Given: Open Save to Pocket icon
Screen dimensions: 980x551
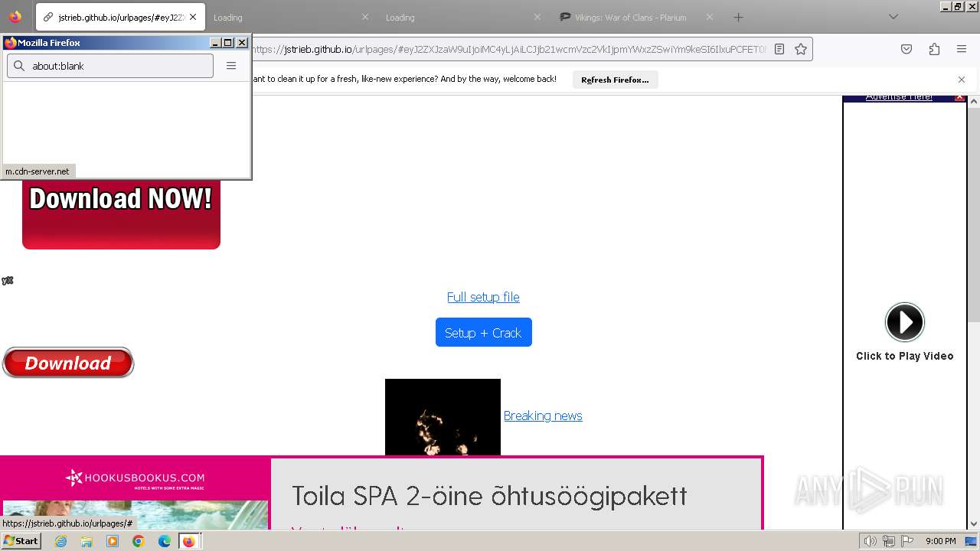Looking at the screenshot, I should click(x=906, y=49).
